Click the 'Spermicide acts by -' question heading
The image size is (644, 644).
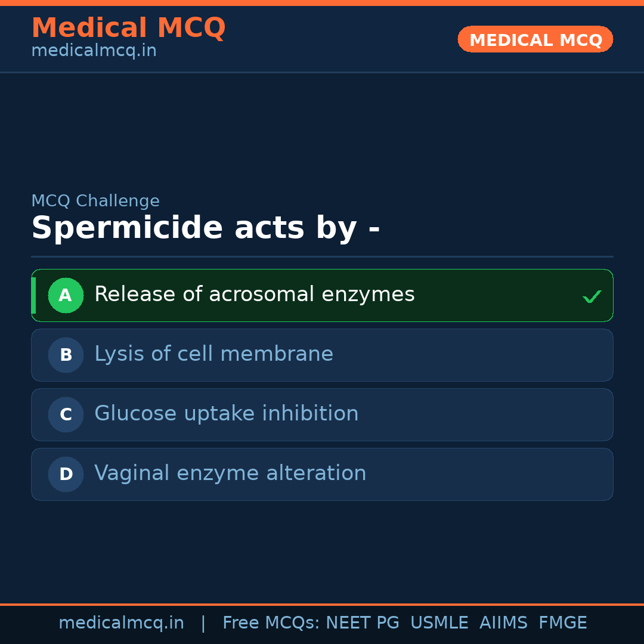tap(205, 228)
